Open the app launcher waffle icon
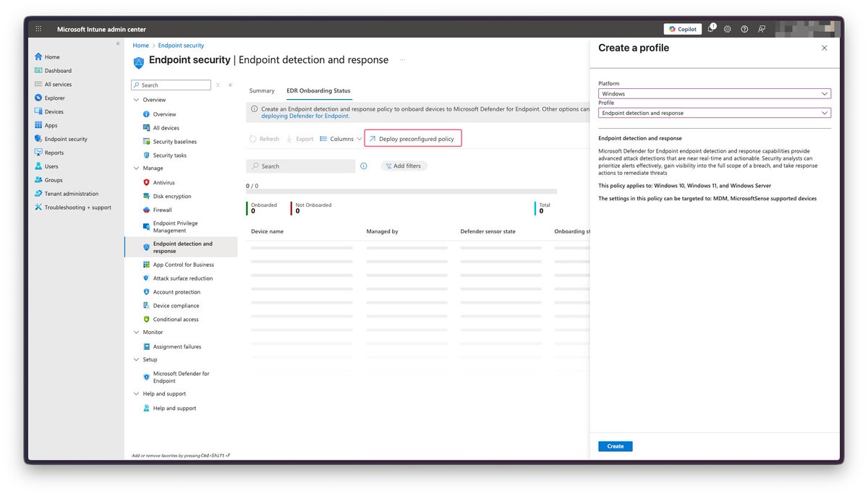868x496 pixels. click(x=38, y=29)
